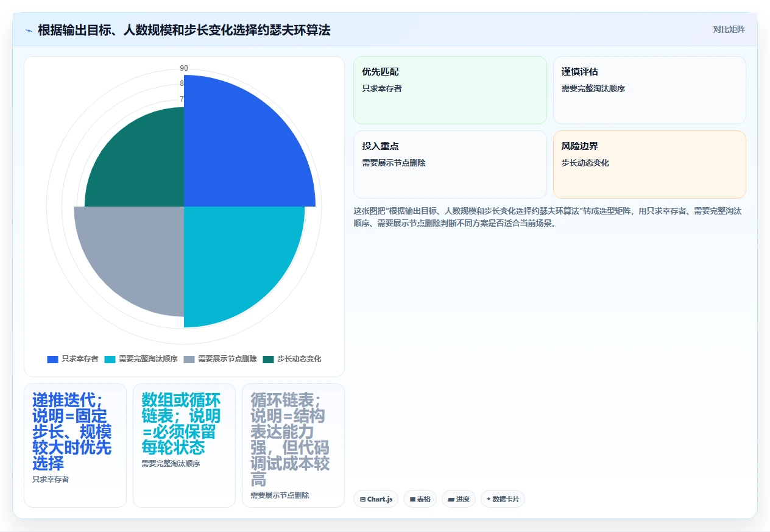This screenshot has width=770, height=532.
Task: Click the 数据卡片 tag label
Action: pyautogui.click(x=506, y=499)
